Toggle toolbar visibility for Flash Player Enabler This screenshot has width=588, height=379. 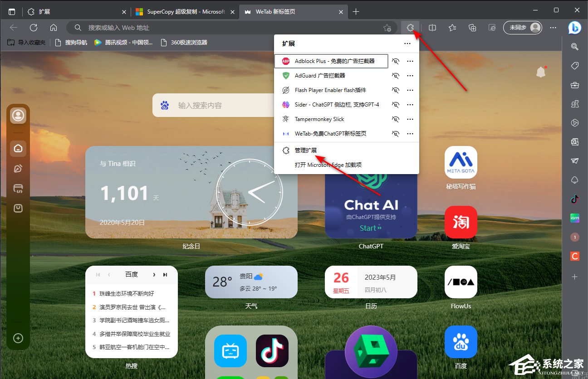point(396,90)
